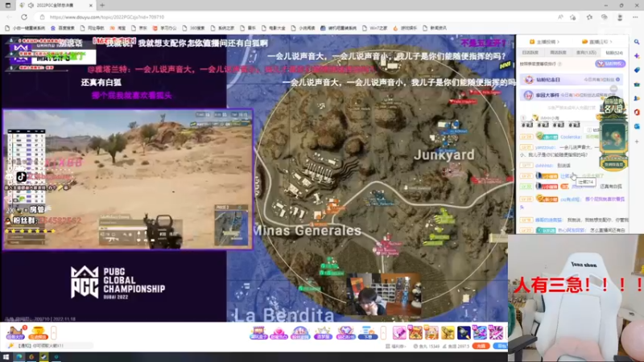Open the Shopping tag icon in sidebar

(x=637, y=70)
